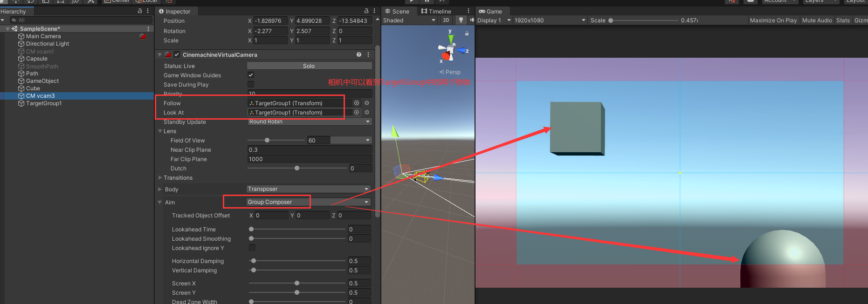Select TargetGroup1 in Hierarchy

(x=44, y=103)
